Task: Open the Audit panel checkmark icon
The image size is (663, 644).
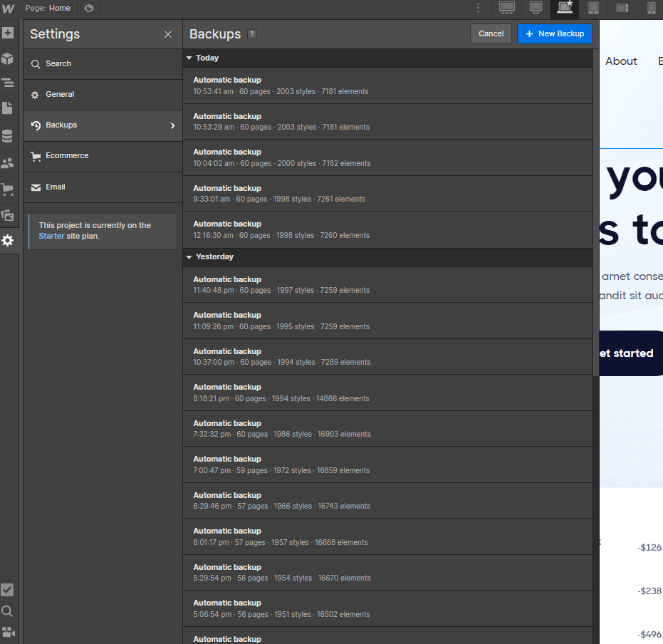Action: [x=9, y=590]
